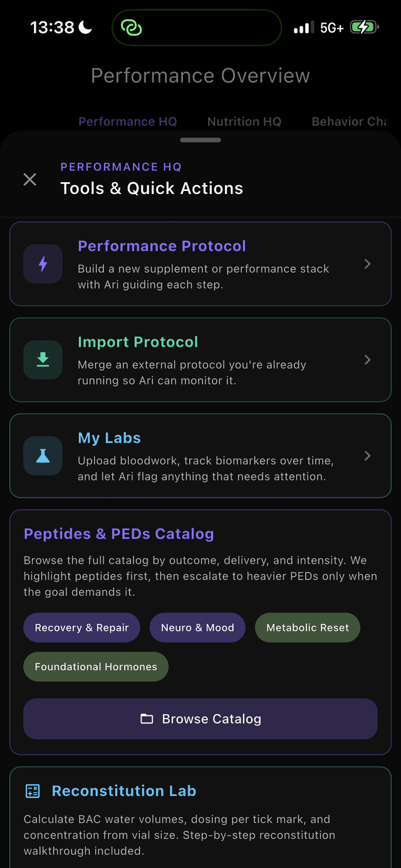Expand My Labs via its chevron
Image resolution: width=401 pixels, height=868 pixels.
(x=368, y=456)
